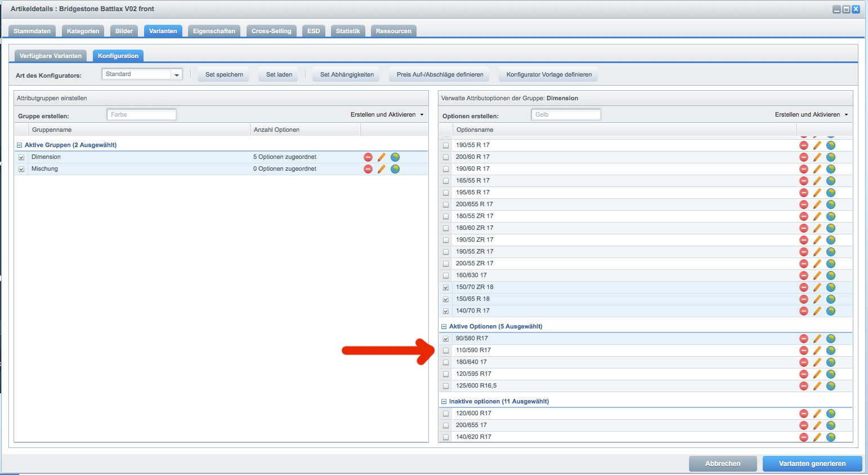Delete the Mischung attribute group
Image resolution: width=868 pixels, height=475 pixels.
[368, 169]
